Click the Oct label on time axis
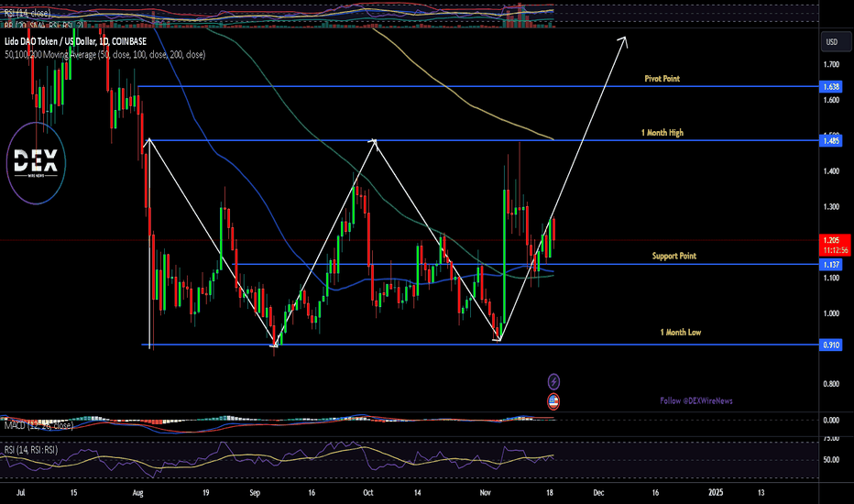 pos(368,493)
